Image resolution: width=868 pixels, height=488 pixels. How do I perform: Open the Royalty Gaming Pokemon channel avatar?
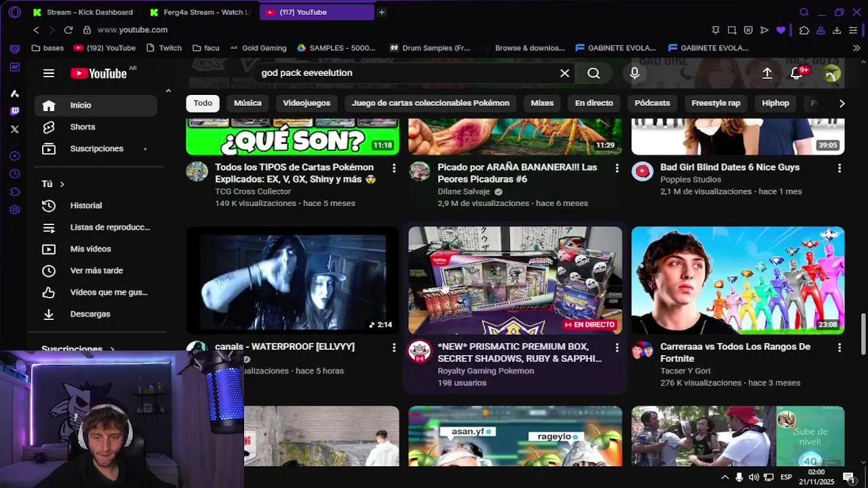pos(420,351)
